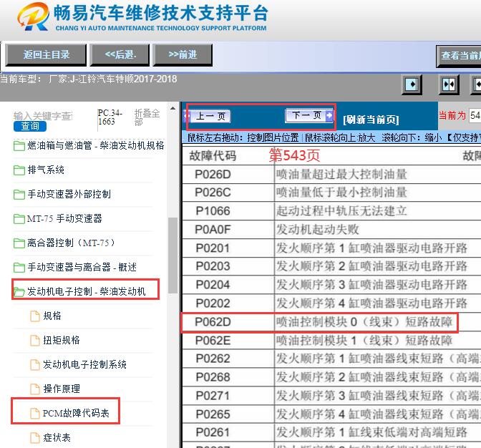Open the 症状表 document
The height and width of the screenshot is (448, 481).
(x=57, y=437)
